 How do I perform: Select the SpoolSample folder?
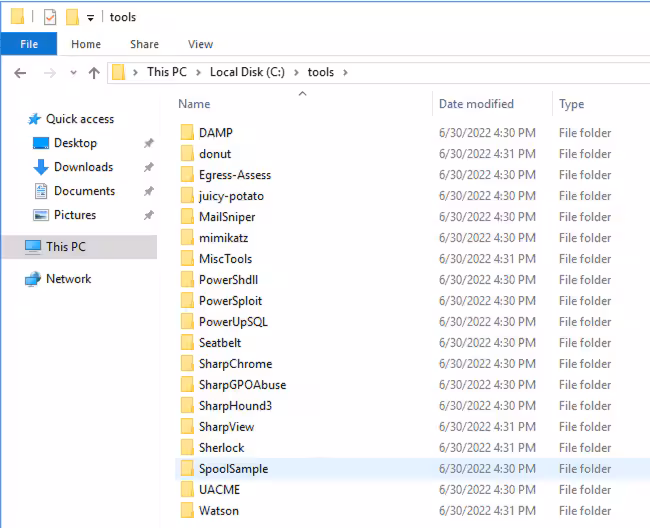(x=233, y=469)
